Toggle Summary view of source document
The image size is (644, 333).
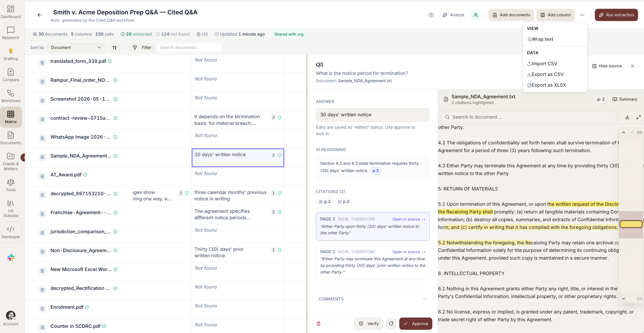(625, 99)
